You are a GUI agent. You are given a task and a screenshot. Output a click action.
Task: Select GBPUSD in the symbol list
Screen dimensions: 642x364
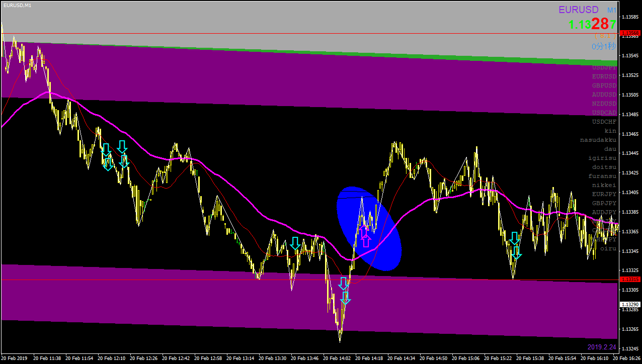click(x=604, y=85)
